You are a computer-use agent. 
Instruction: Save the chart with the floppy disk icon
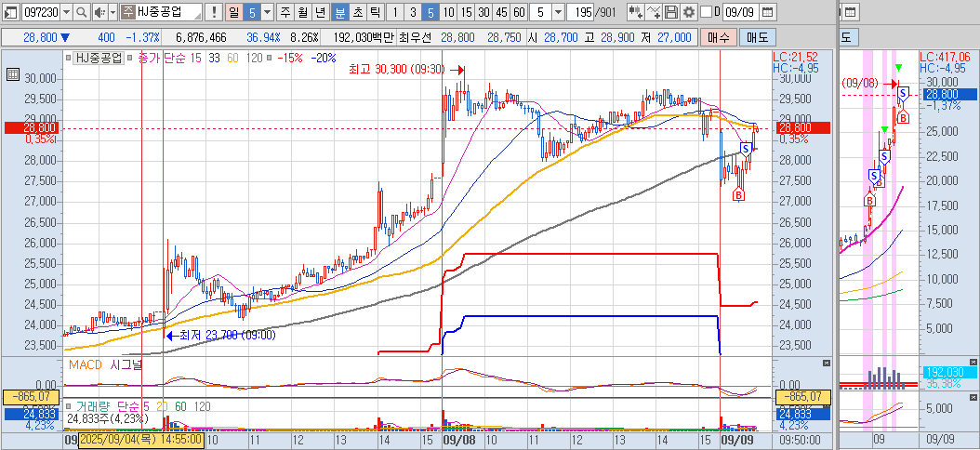[670, 12]
